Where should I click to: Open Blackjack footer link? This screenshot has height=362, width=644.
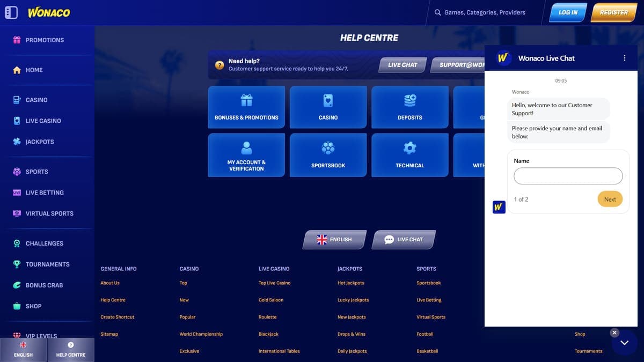(268, 334)
